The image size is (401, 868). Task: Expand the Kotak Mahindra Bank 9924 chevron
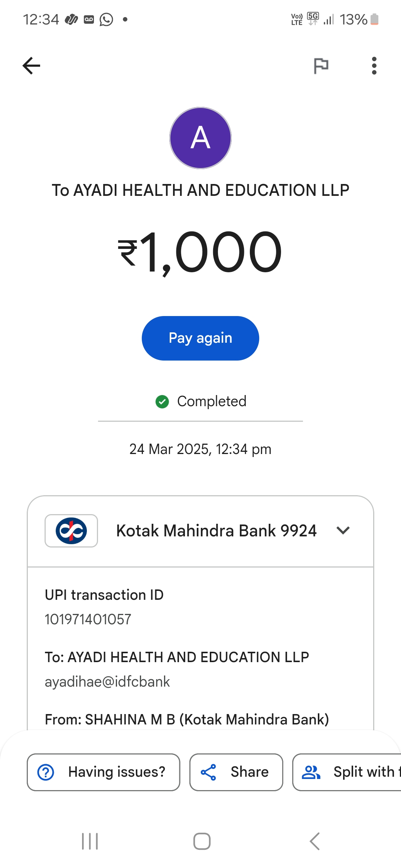pos(343,531)
